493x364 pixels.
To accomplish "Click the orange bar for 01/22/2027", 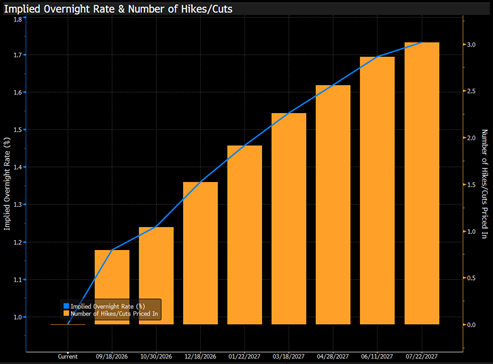I will pos(245,235).
